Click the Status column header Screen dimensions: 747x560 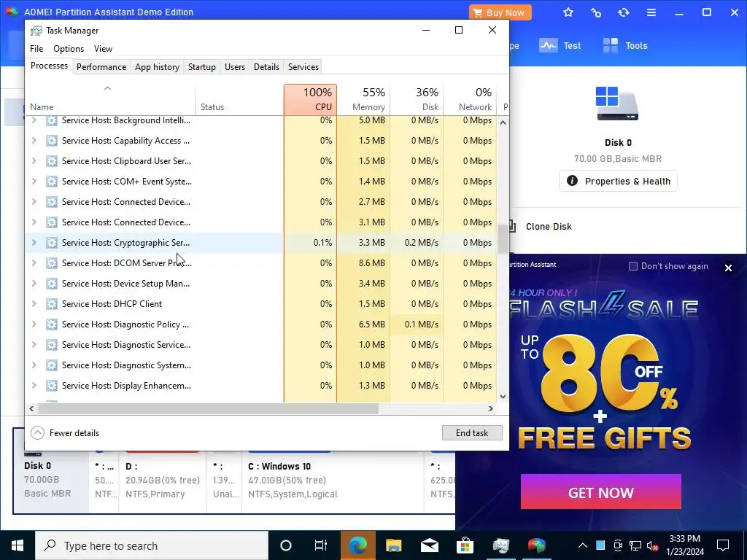[x=239, y=99]
